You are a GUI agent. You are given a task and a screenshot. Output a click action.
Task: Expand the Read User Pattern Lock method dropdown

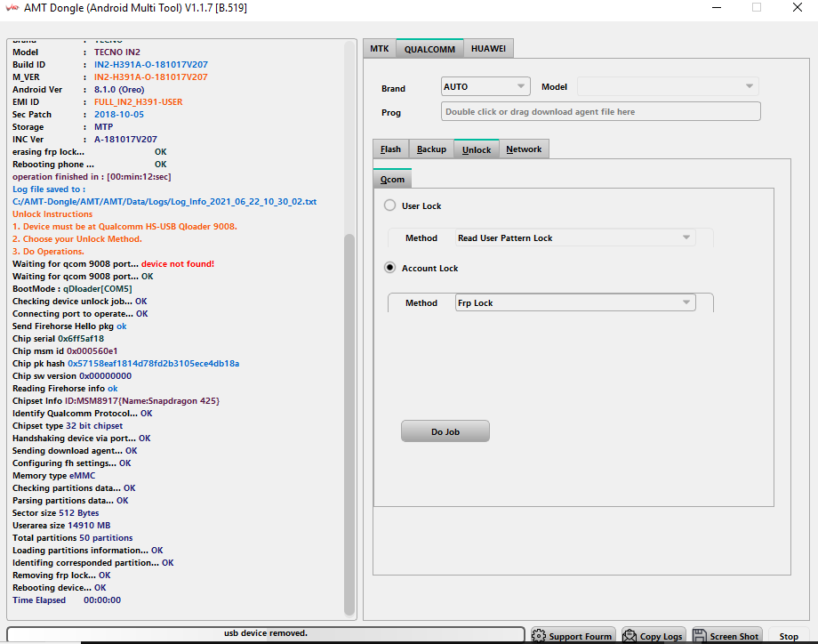(575, 238)
